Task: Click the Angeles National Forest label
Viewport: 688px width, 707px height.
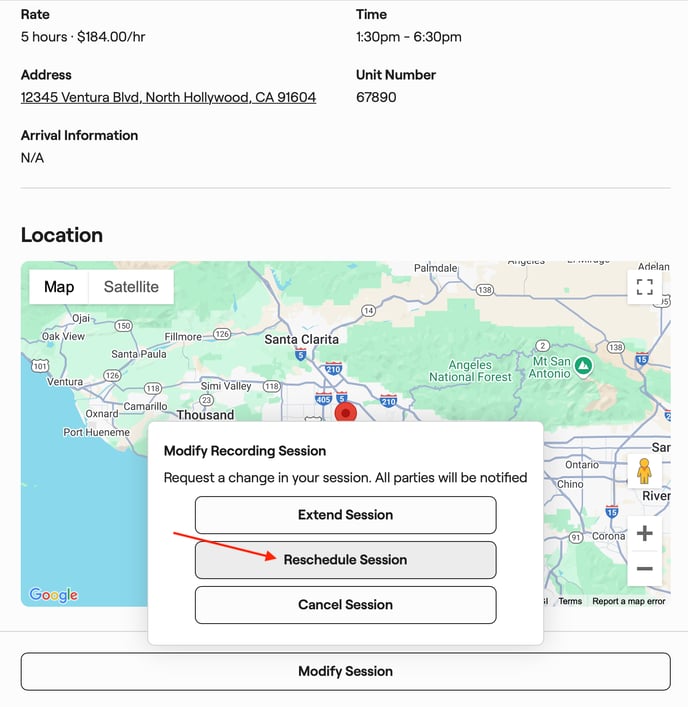Action: tap(470, 371)
